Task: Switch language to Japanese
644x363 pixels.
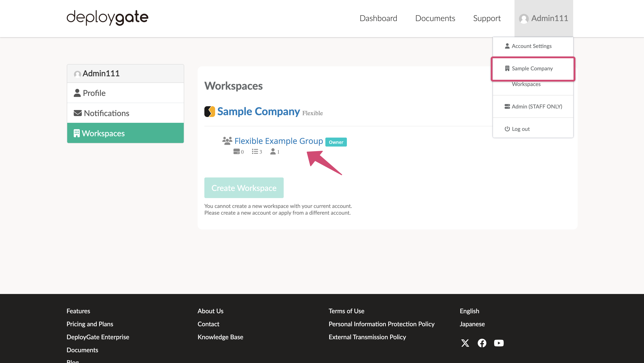Action: [x=472, y=324]
